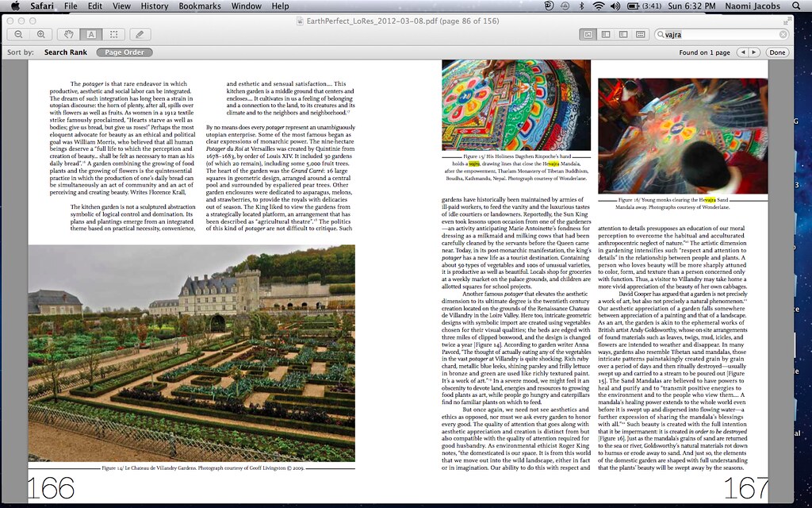Zoom out of the PDF page

[19, 35]
